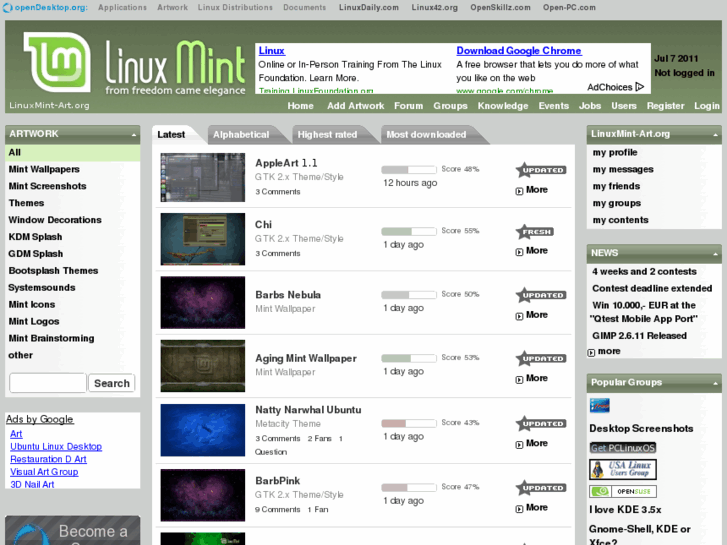This screenshot has height=545, width=727.
Task: Click the openDesktop.org logo icon
Action: (8, 7)
